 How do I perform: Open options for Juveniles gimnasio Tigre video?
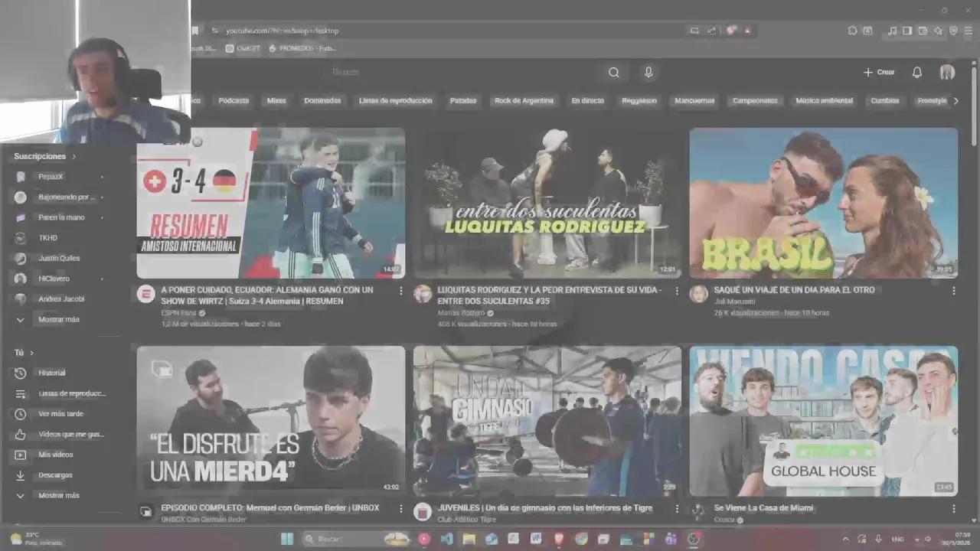pyautogui.click(x=677, y=508)
